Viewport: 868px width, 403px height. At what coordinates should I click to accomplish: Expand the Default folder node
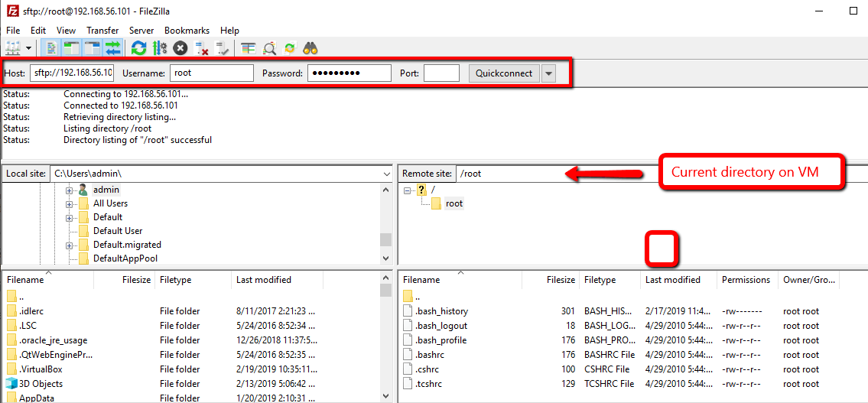tap(69, 217)
